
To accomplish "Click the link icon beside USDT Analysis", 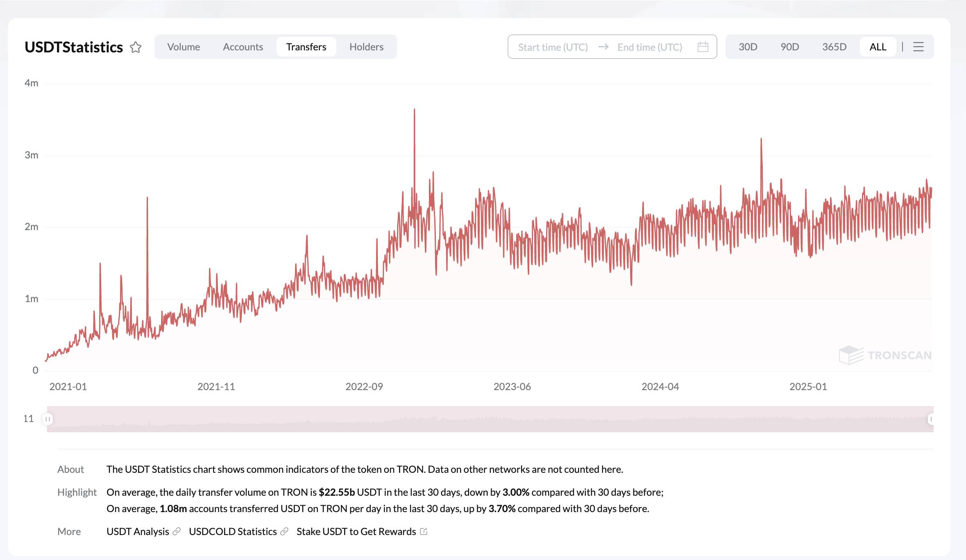I will pyautogui.click(x=177, y=531).
